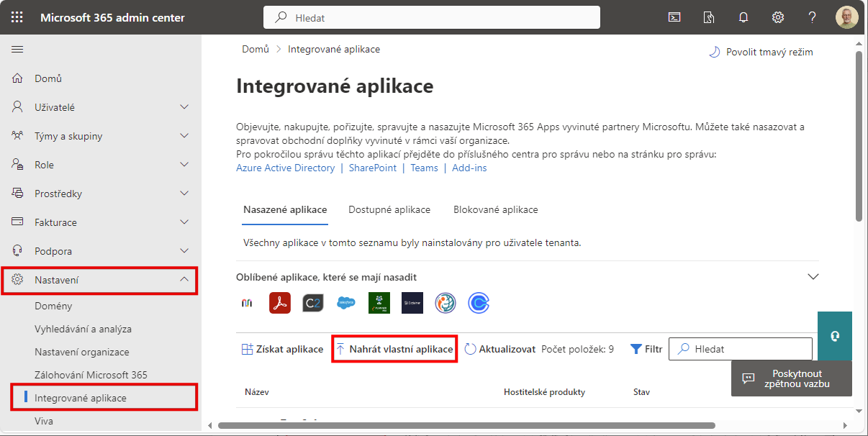
Task: Select the C2 app icon
Action: pos(313,303)
